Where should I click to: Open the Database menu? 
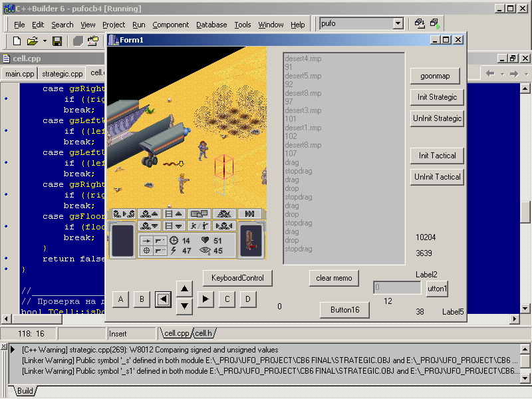(211, 25)
